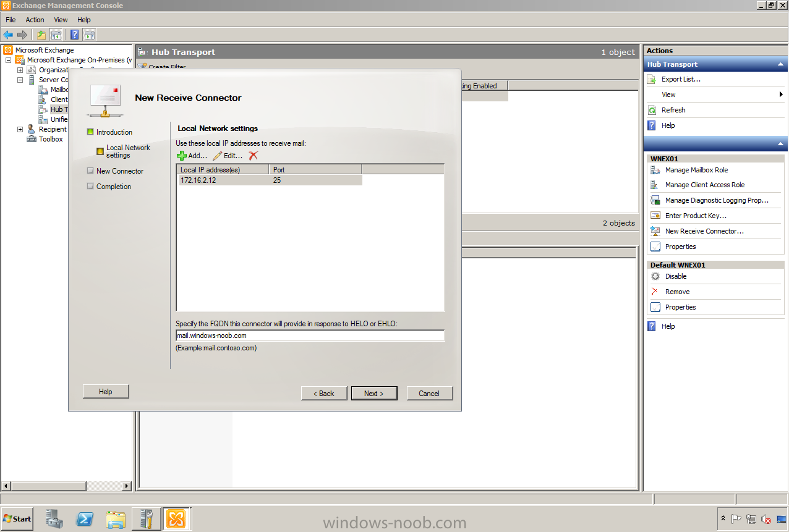Click Remove under Default WNEX01
The height and width of the screenshot is (532, 789).
point(677,292)
